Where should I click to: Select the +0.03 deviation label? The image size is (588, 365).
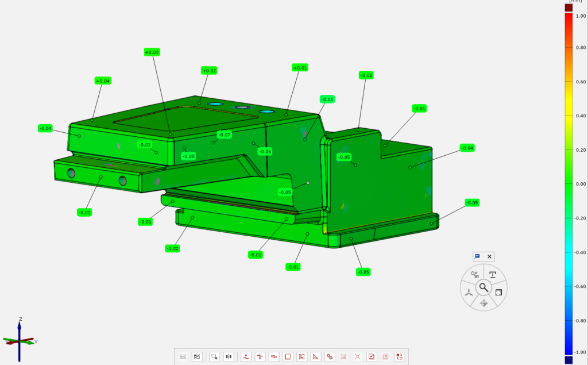coord(152,52)
